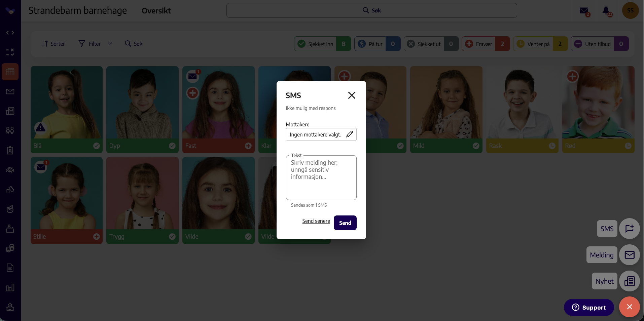The width and height of the screenshot is (644, 321).
Task: Open the notifications bell icon
Action: (606, 11)
